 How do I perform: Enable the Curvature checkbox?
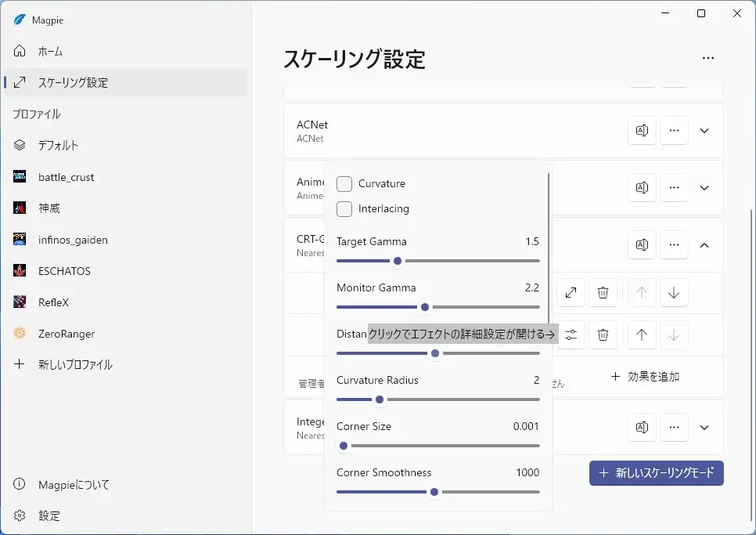point(344,184)
